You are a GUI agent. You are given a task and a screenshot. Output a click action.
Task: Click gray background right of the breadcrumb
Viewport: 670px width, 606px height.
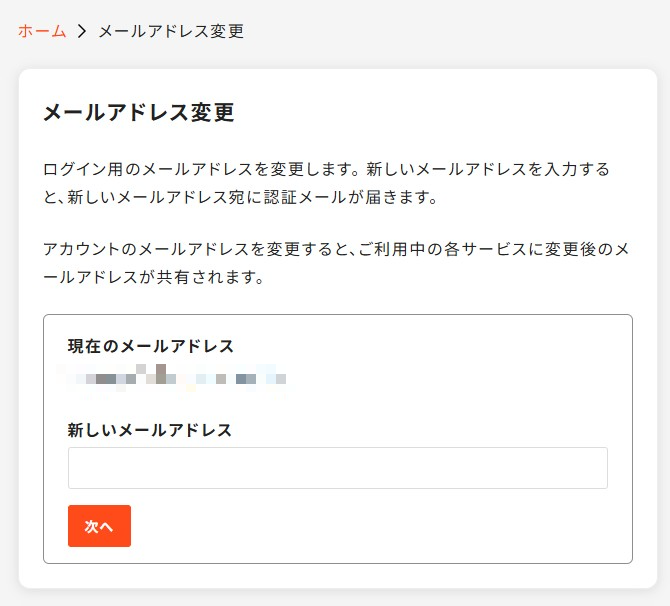[x=450, y=31]
